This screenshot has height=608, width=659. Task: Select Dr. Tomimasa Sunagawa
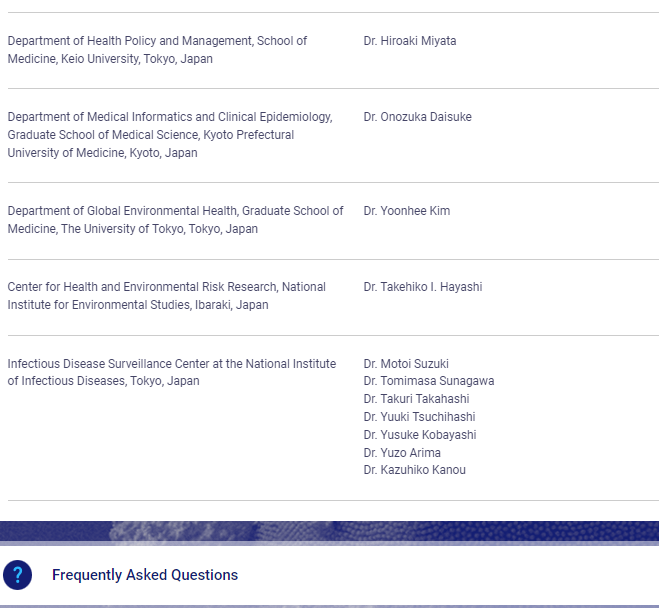(428, 381)
